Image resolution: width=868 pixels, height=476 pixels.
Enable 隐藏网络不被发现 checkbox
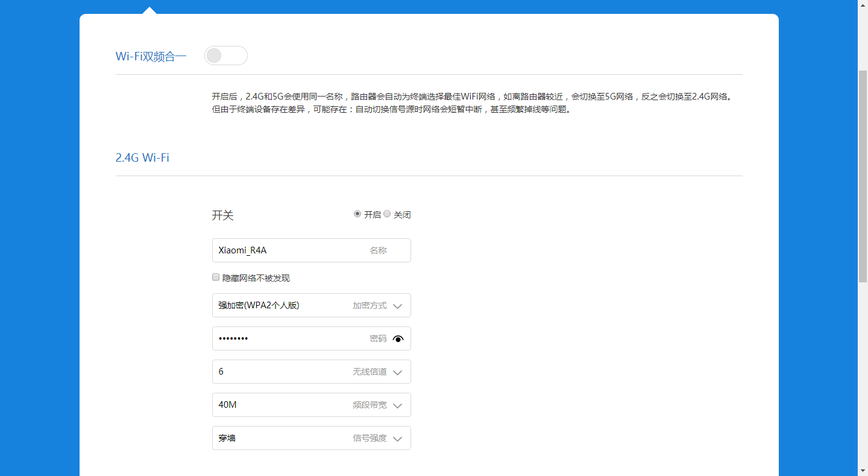click(216, 278)
